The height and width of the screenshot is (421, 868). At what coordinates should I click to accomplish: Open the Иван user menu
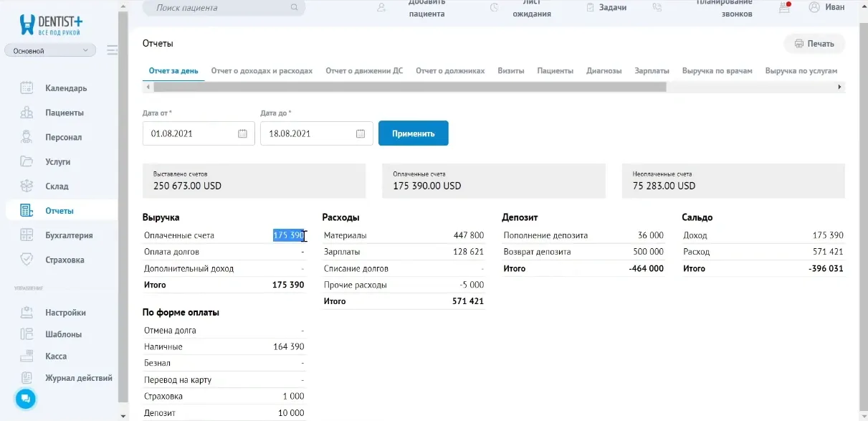[826, 7]
